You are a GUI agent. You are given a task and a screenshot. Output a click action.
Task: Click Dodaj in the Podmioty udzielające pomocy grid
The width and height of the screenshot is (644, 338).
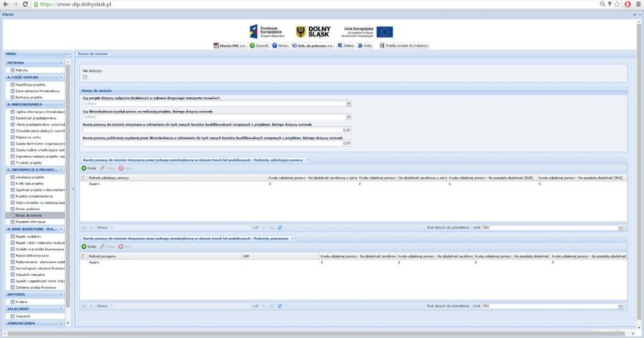[x=89, y=168]
